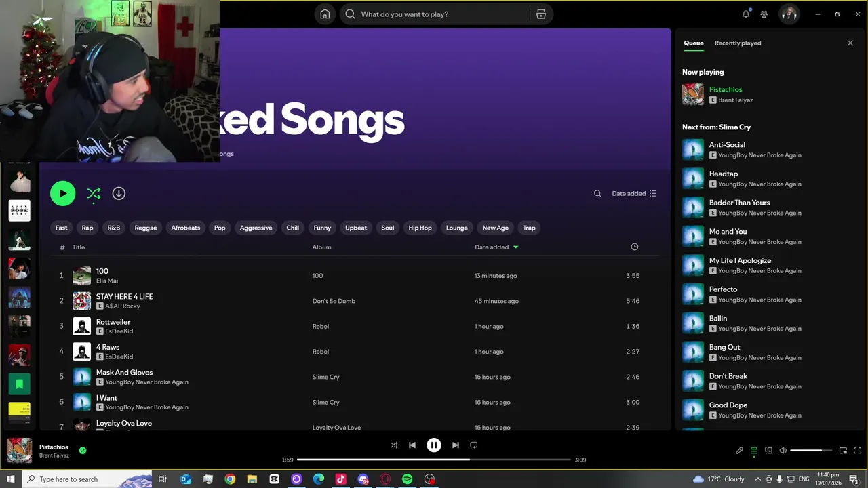
Task: Open TikTok from the taskbar
Action: pos(341,479)
